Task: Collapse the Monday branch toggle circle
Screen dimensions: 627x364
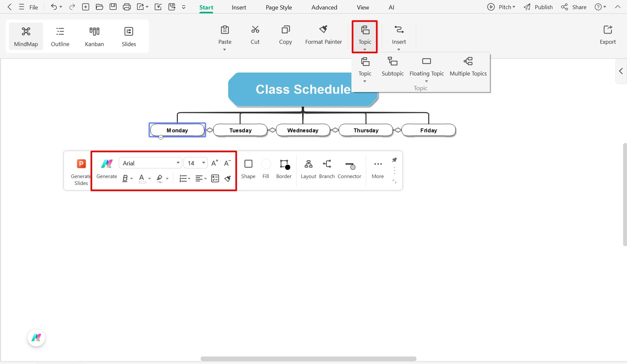Action: tap(161, 137)
